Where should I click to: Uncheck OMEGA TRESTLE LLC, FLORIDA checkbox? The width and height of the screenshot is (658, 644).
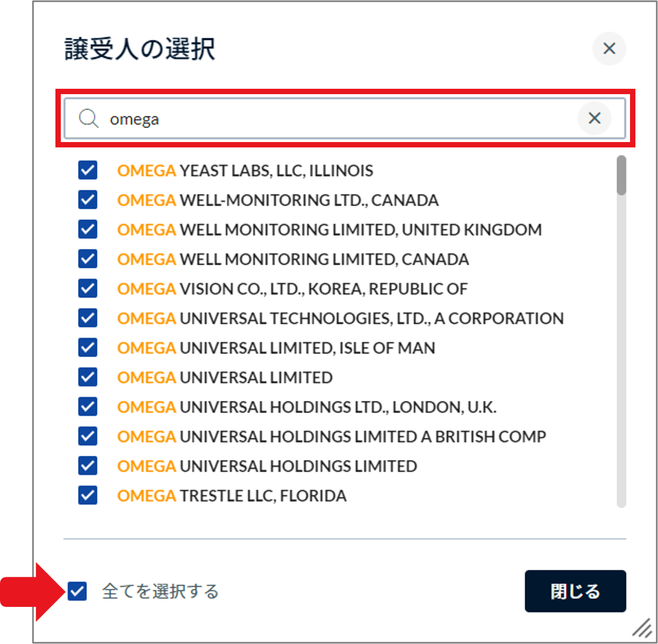tap(88, 495)
